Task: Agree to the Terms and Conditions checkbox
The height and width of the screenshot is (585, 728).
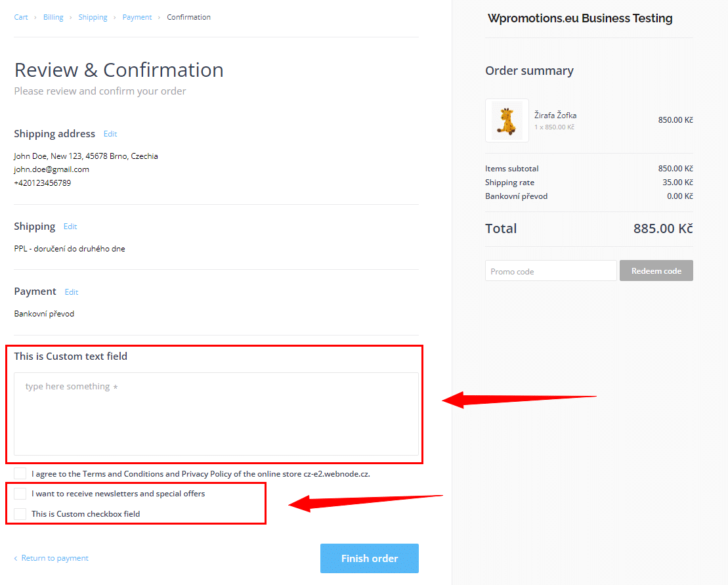Action: 20,473
